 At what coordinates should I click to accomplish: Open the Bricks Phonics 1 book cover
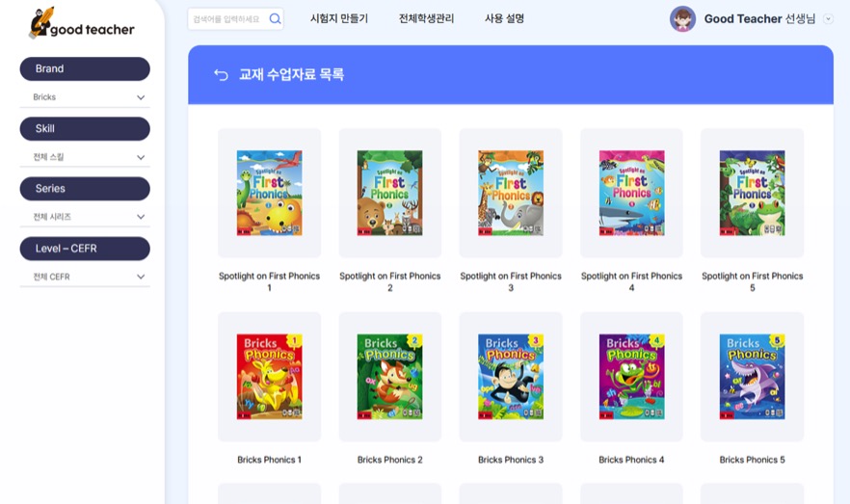tap(270, 377)
